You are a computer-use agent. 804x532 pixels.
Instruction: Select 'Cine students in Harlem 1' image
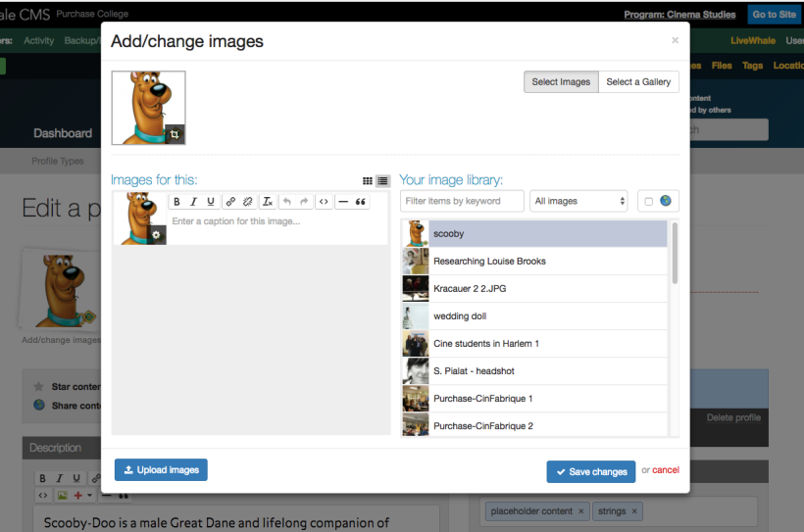[534, 343]
